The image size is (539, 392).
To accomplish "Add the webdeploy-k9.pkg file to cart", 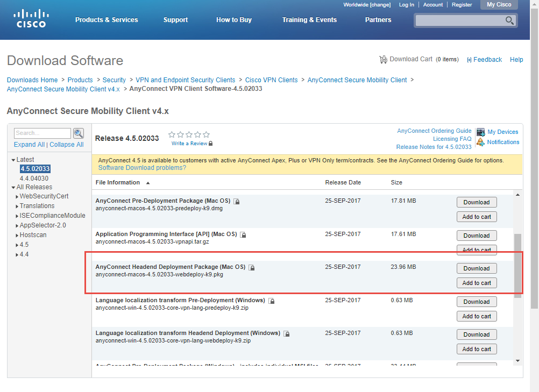I will [x=477, y=283].
